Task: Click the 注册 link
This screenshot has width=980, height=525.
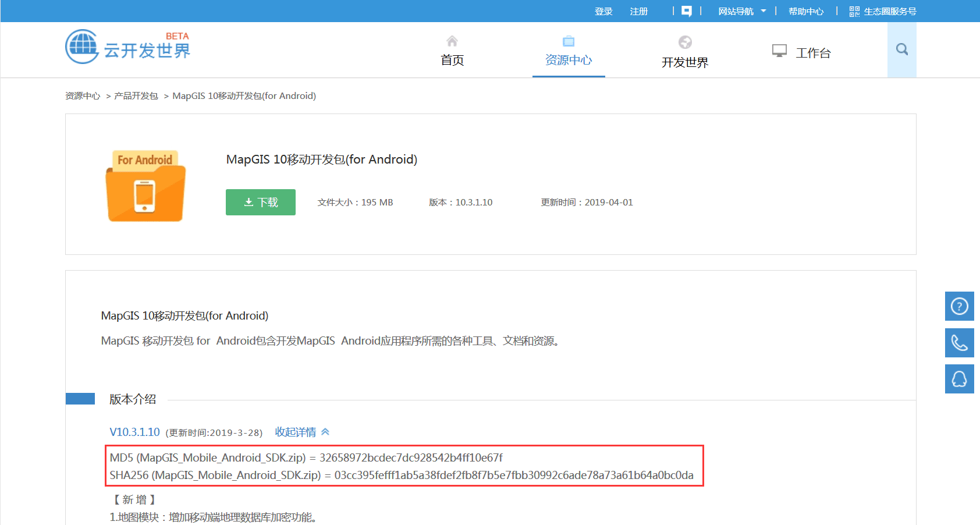Action: 638,11
